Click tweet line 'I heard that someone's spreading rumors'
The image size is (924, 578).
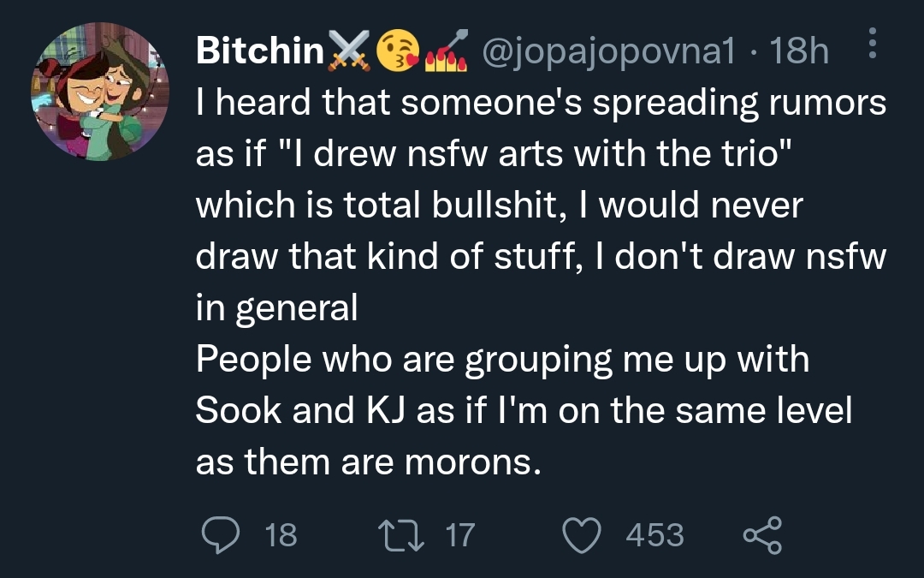pyautogui.click(x=541, y=103)
